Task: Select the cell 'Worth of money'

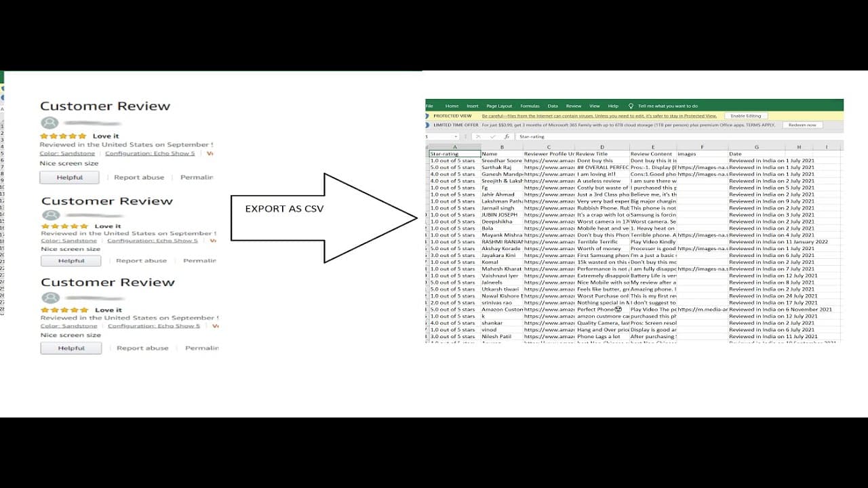Action: click(x=602, y=249)
